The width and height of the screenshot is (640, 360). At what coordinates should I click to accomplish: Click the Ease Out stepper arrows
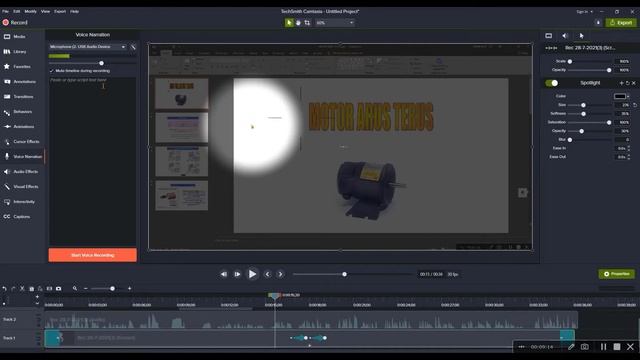point(629,157)
